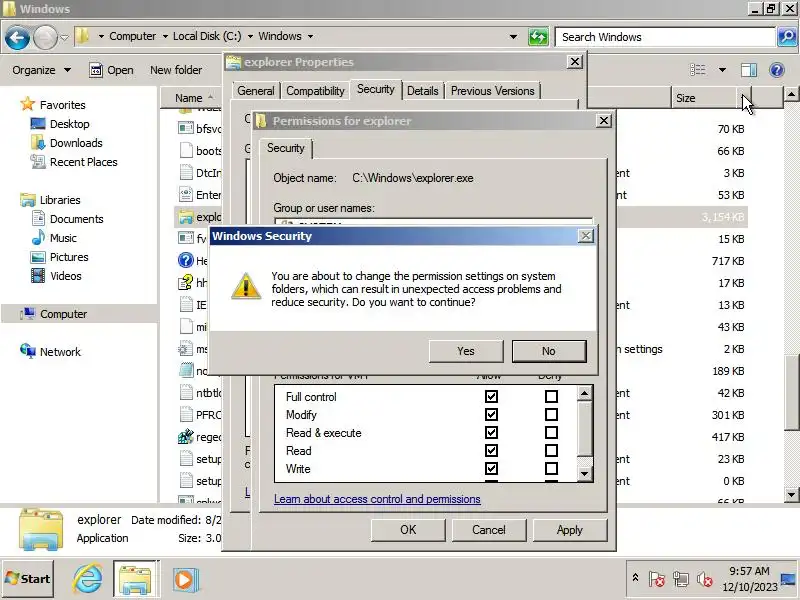Open Desktop in Favorites

69,124
